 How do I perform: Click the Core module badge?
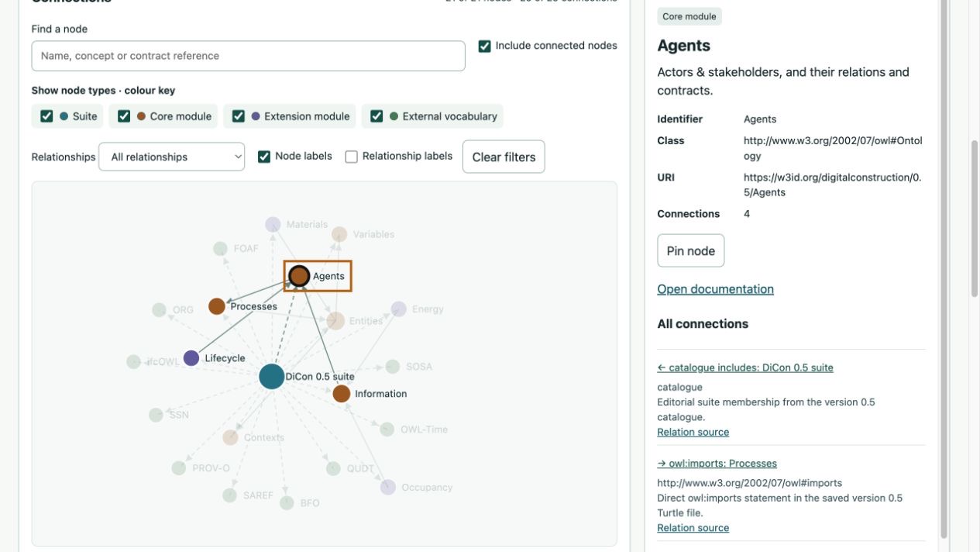689,16
